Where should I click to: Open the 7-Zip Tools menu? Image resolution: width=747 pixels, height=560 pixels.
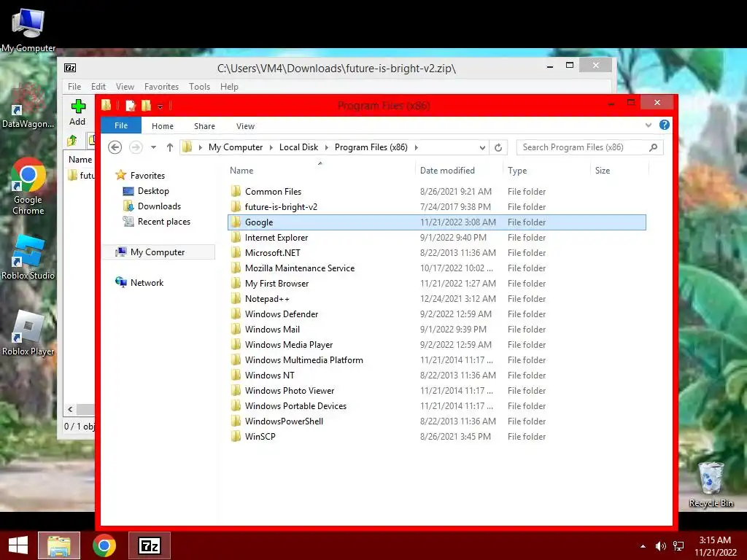(x=199, y=87)
